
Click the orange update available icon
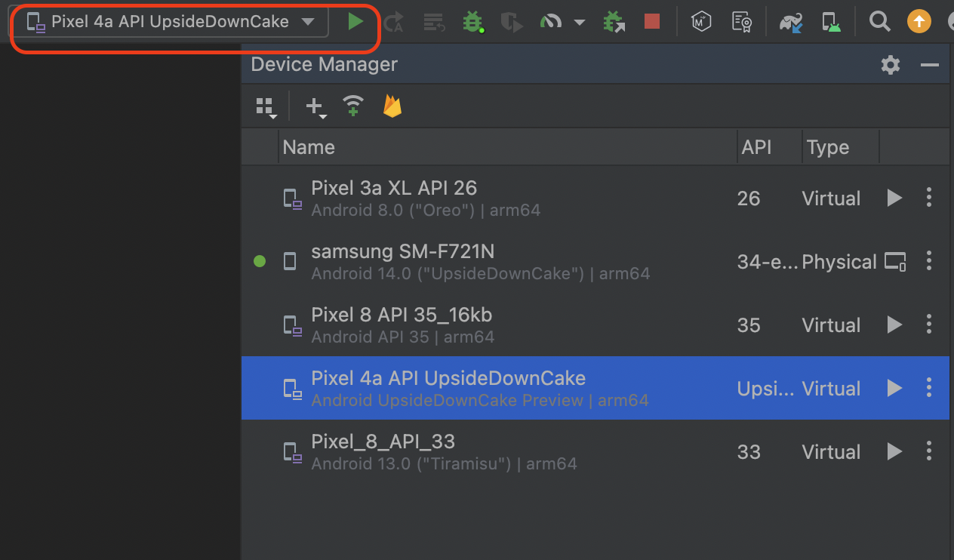pos(919,22)
